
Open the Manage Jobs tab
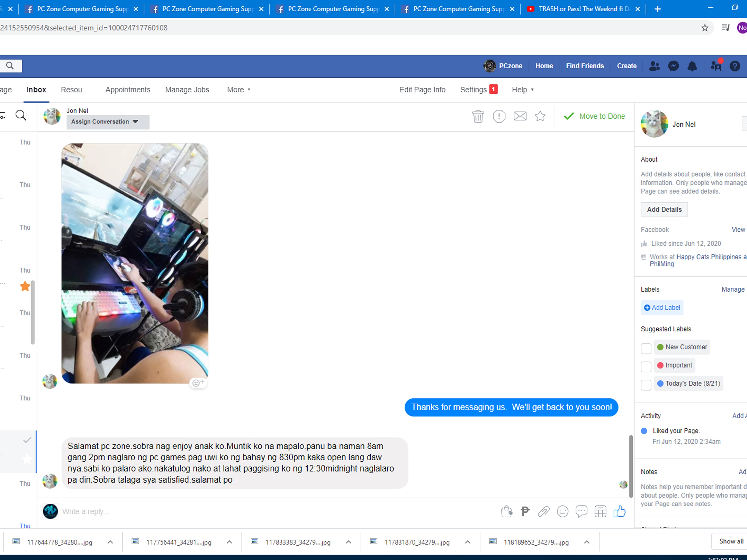[x=187, y=90]
